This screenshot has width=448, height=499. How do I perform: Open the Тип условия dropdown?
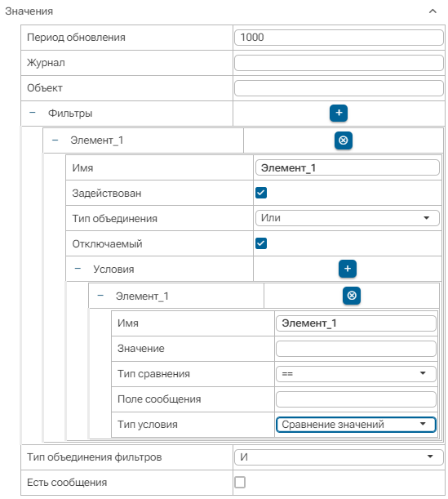pyautogui.click(x=356, y=425)
